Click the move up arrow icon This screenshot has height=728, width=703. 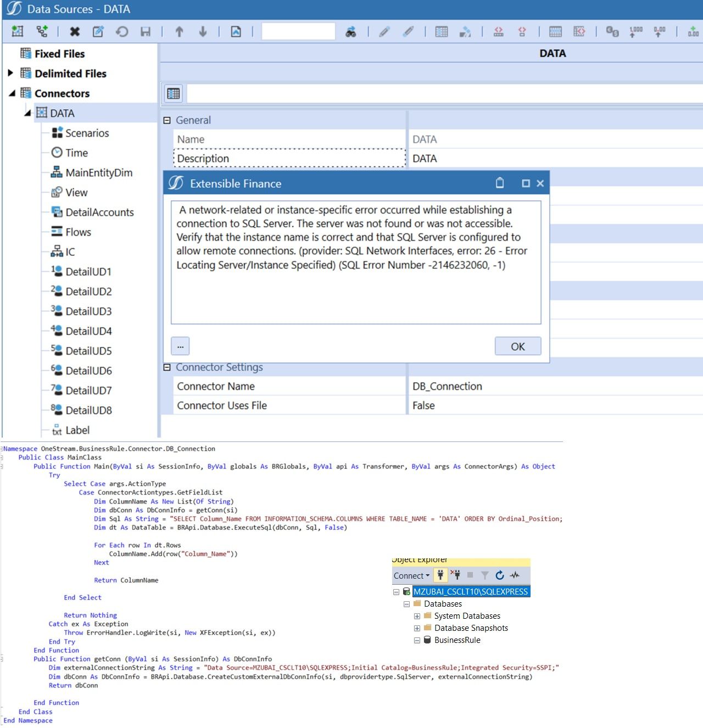[x=179, y=32]
